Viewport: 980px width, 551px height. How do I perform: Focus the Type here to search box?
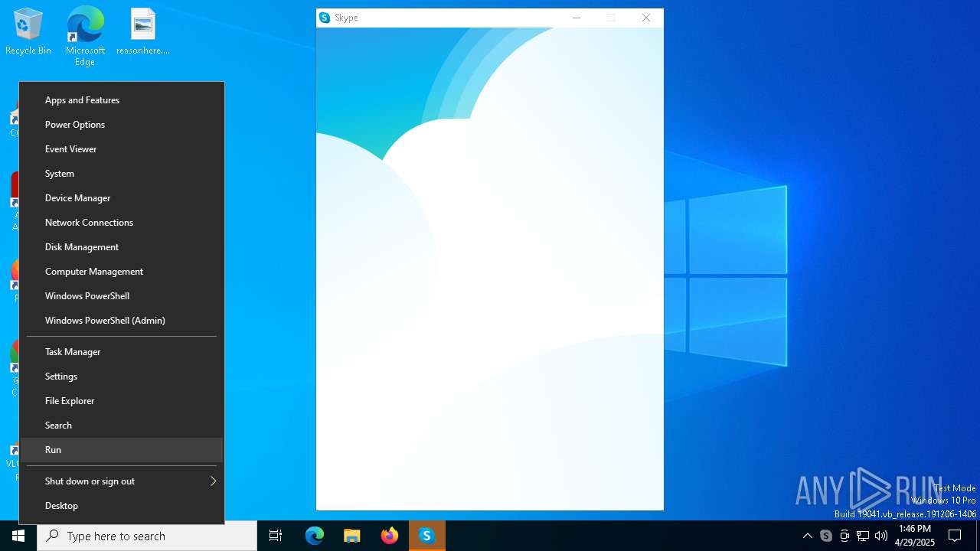(147, 536)
